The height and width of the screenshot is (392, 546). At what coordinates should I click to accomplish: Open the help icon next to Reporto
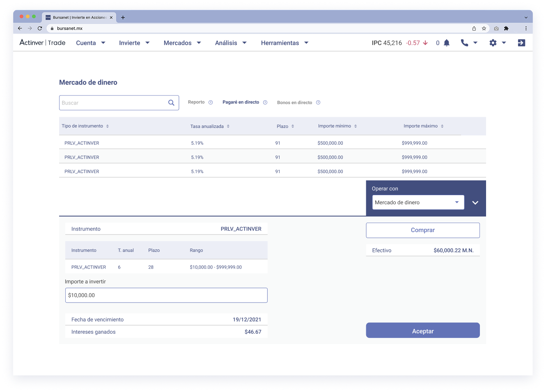pos(211,102)
